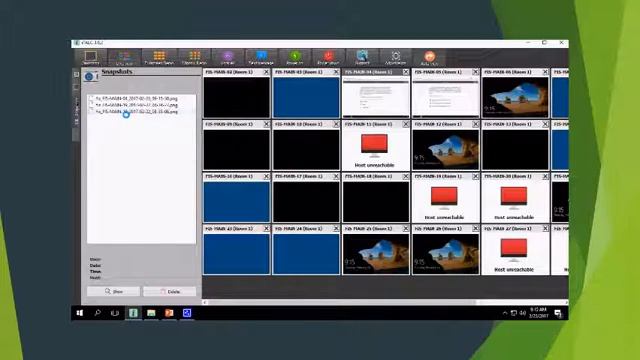This screenshot has height=360, width=640.
Task: Click the volume icon in system tray
Action: click(523, 313)
